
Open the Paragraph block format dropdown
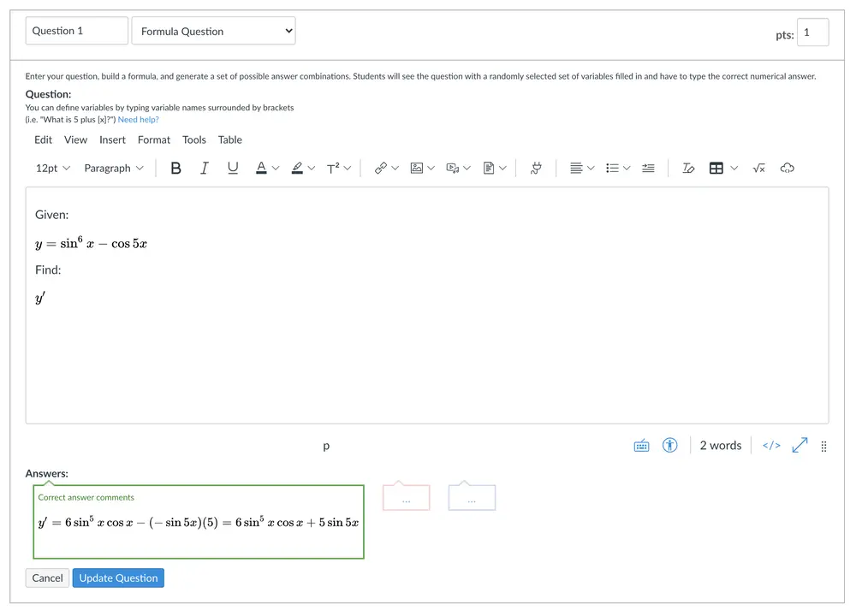tap(114, 168)
